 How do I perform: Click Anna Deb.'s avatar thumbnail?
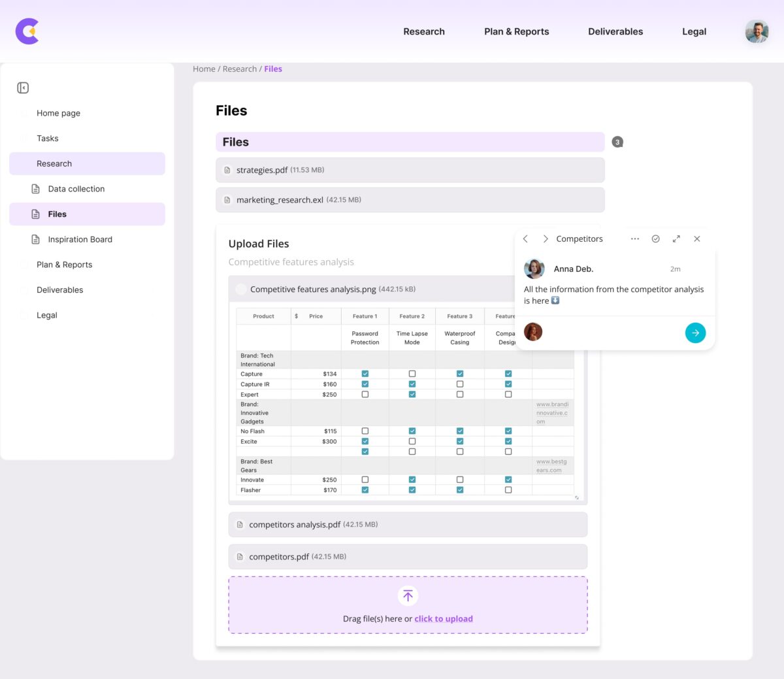pyautogui.click(x=534, y=269)
